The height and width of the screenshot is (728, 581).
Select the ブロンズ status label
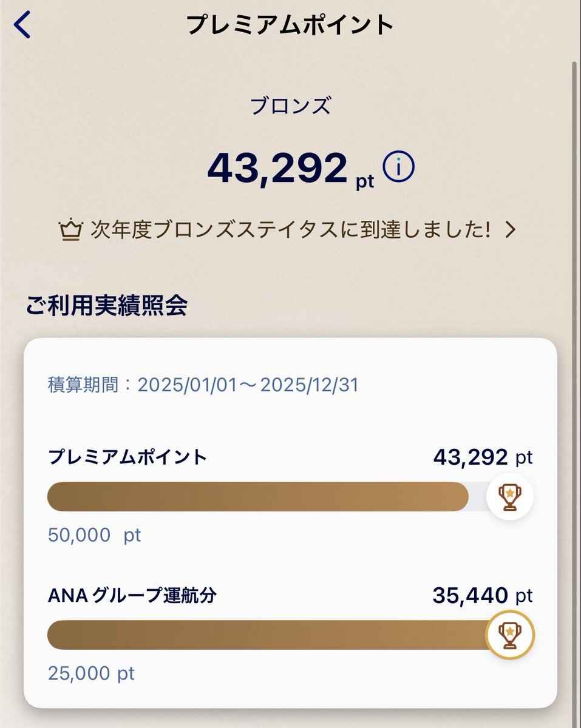tap(291, 106)
